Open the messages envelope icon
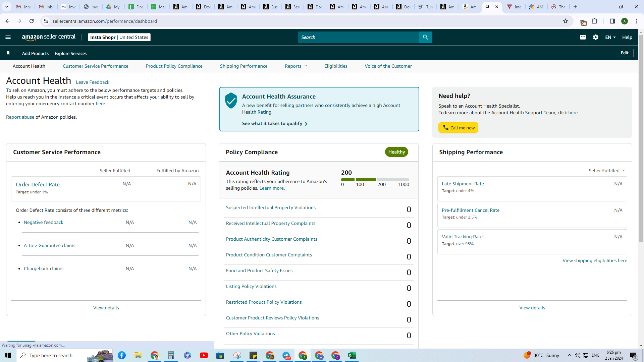Image resolution: width=644 pixels, height=362 pixels. 583,37
